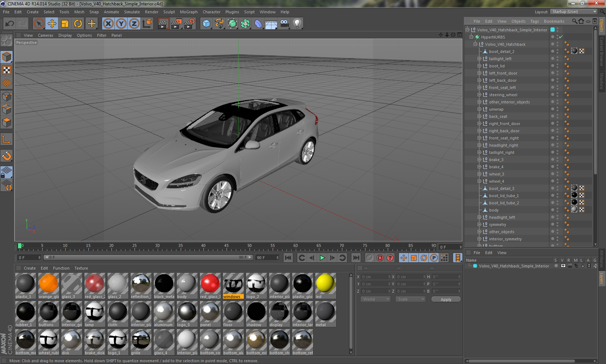Screen dimensions: 606x364
Task: Toggle headlight_left visibility dots
Action: [x=557, y=217]
